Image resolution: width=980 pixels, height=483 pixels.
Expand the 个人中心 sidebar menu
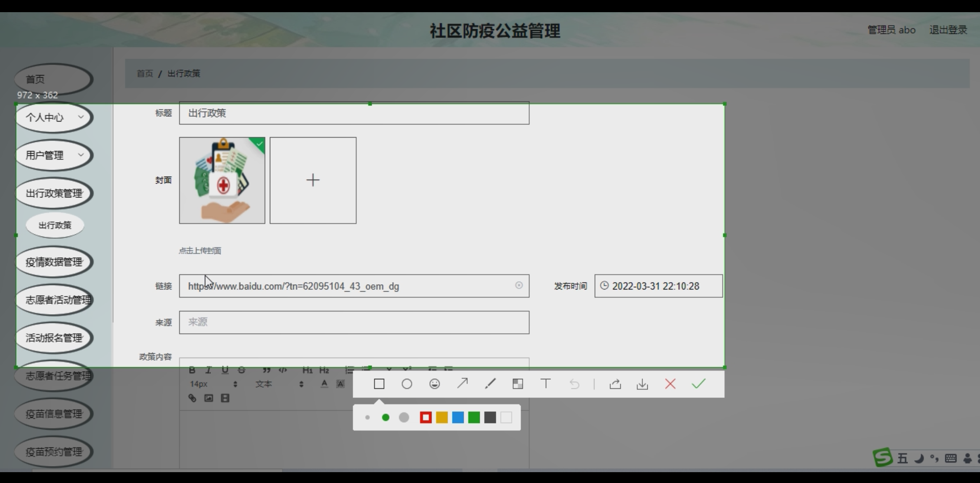[x=54, y=117]
